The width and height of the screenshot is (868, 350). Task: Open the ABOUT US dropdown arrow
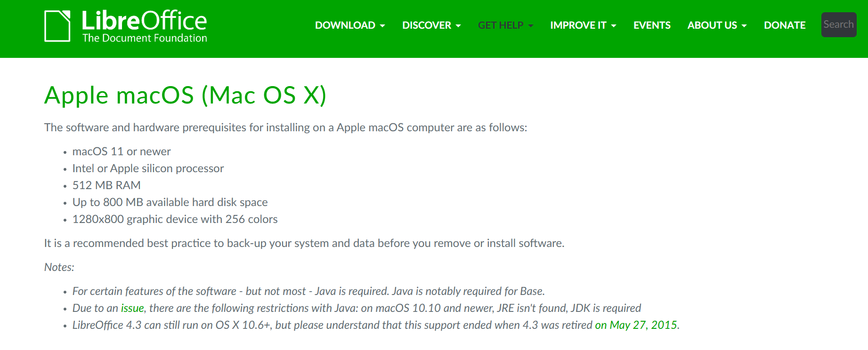pos(745,26)
